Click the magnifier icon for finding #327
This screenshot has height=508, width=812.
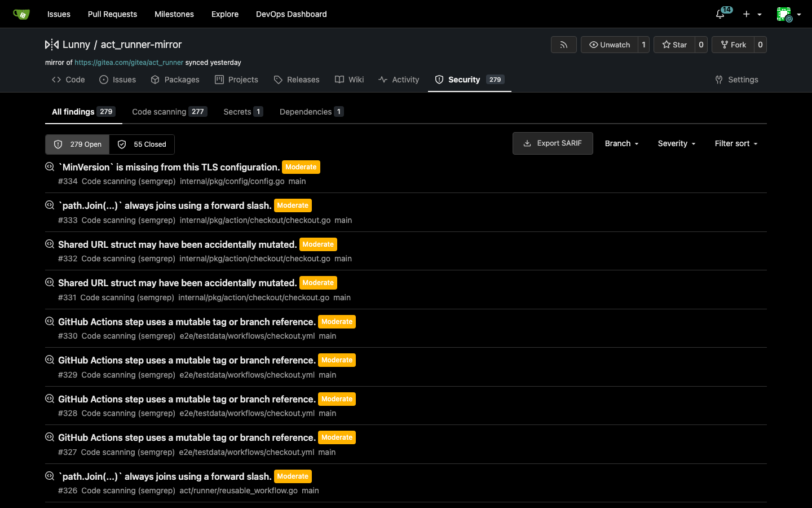coord(50,437)
